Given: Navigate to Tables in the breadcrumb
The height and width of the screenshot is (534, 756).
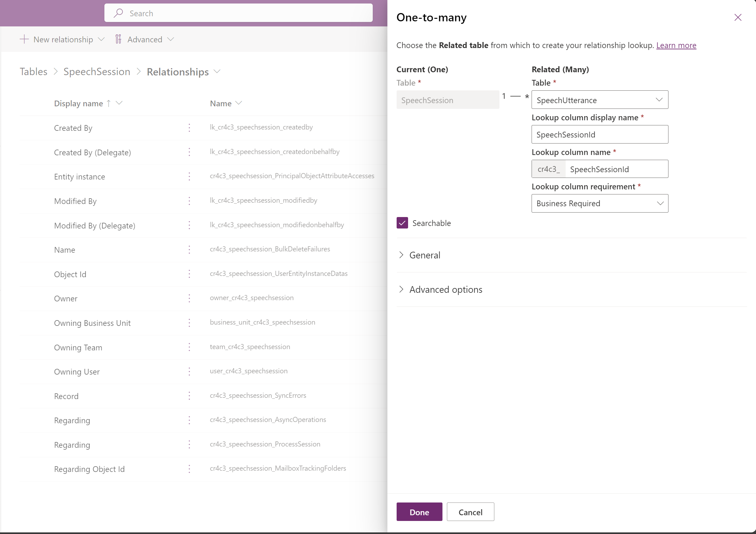Looking at the screenshot, I should coord(33,71).
